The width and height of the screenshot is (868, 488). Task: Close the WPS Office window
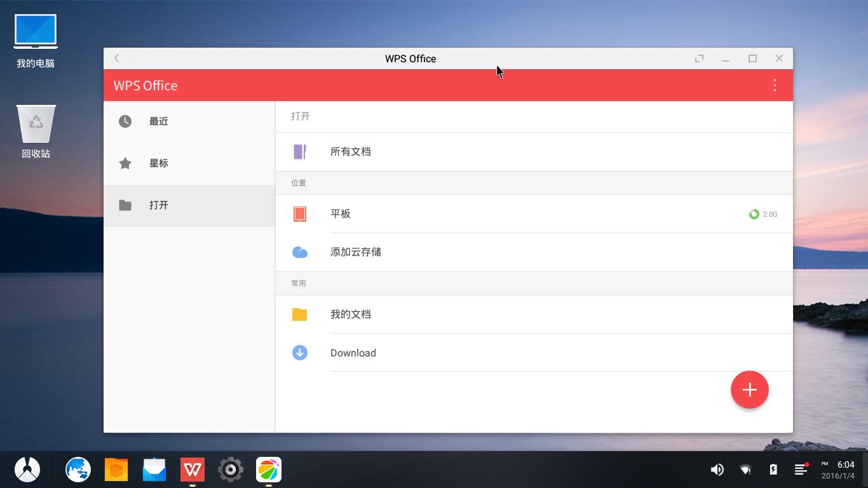pyautogui.click(x=779, y=58)
